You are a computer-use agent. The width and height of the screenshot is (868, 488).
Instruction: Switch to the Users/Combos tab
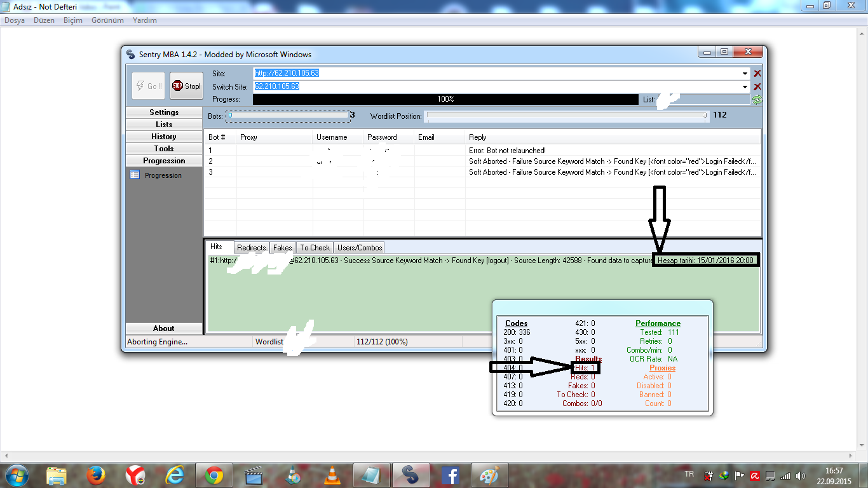360,248
